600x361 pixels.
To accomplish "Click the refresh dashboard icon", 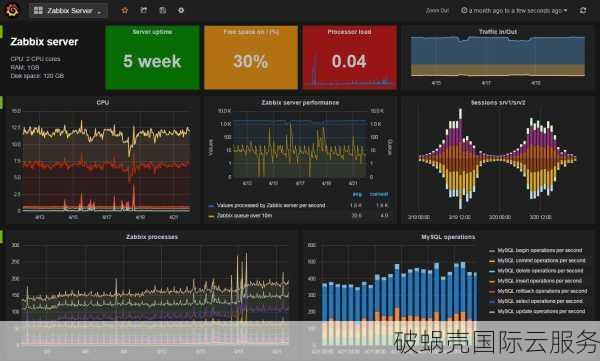I will [583, 11].
